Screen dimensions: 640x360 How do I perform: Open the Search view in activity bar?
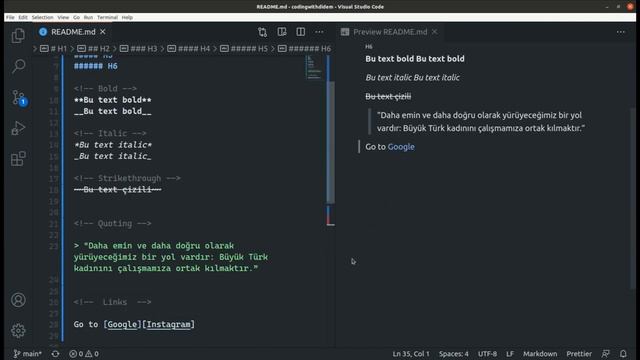(18, 66)
